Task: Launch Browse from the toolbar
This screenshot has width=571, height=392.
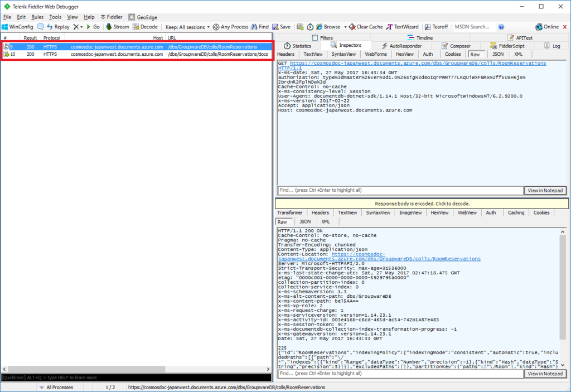Action: click(328, 27)
